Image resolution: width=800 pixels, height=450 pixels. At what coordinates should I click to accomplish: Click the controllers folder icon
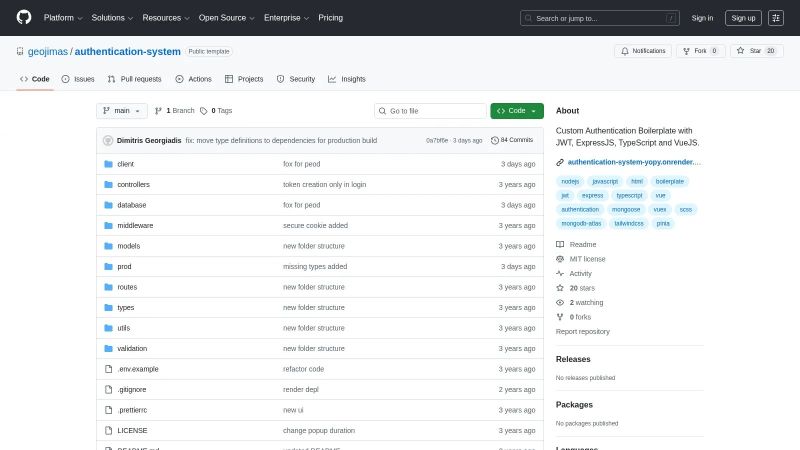[108, 184]
